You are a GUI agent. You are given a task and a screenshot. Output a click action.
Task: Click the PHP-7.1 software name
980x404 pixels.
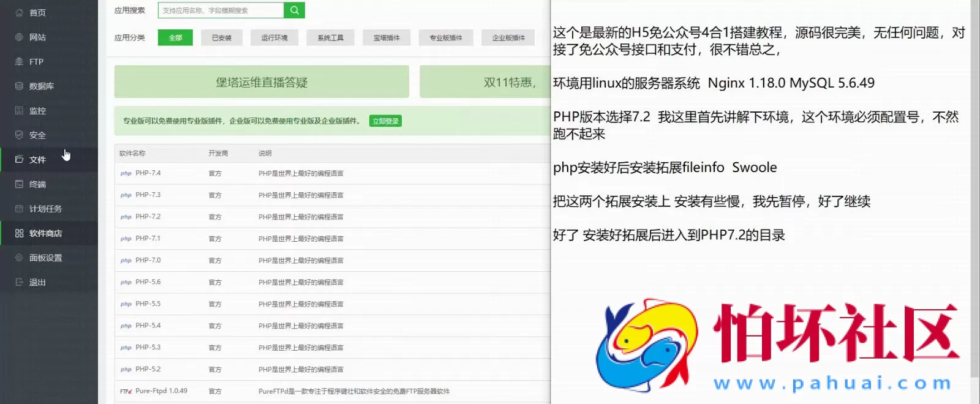[148, 239]
